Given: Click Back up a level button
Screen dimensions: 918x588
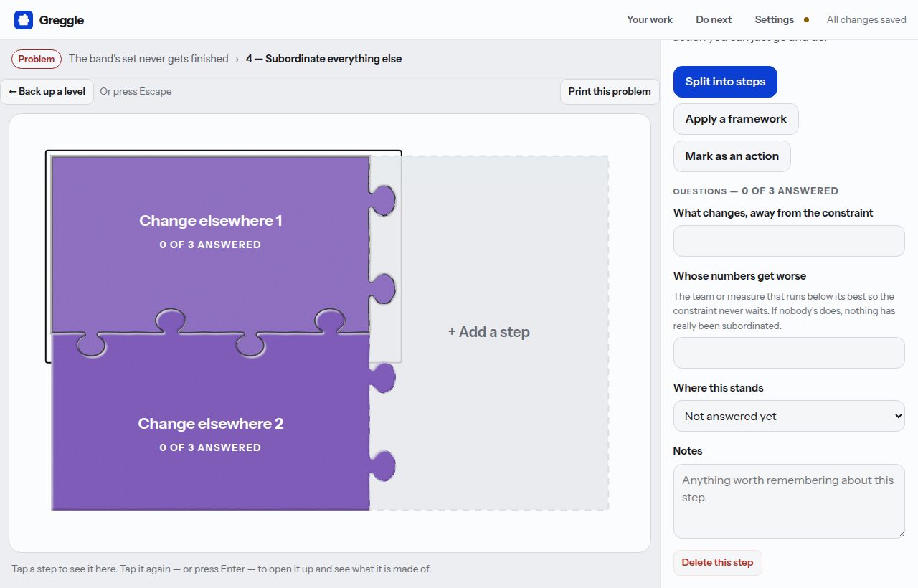Looking at the screenshot, I should pos(47,91).
